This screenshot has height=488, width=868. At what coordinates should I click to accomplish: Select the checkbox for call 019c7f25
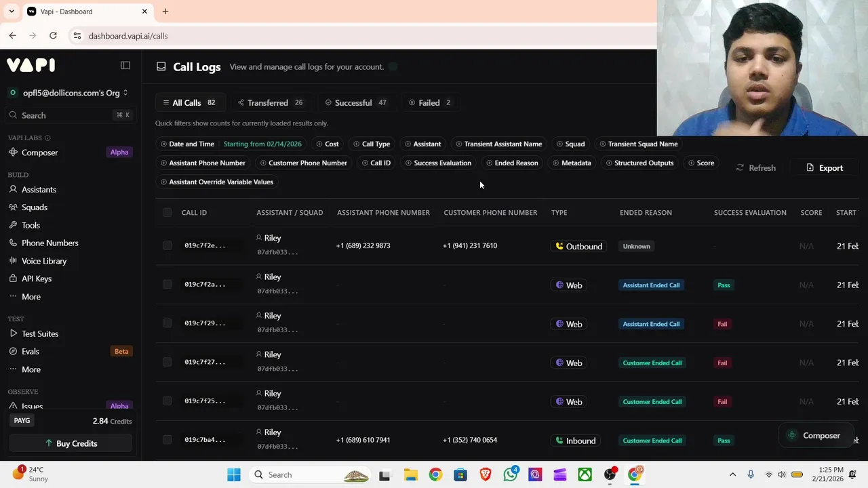click(167, 401)
